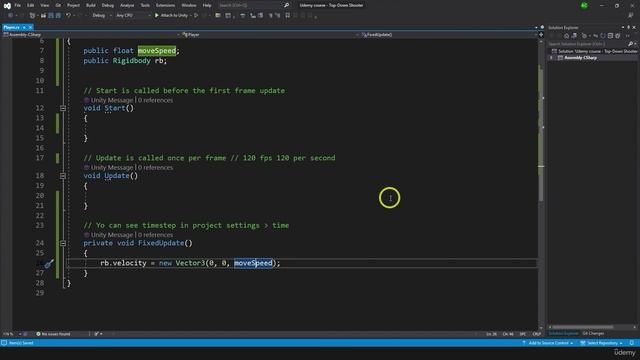Click '0 references' above FixedUpdate()

(155, 235)
